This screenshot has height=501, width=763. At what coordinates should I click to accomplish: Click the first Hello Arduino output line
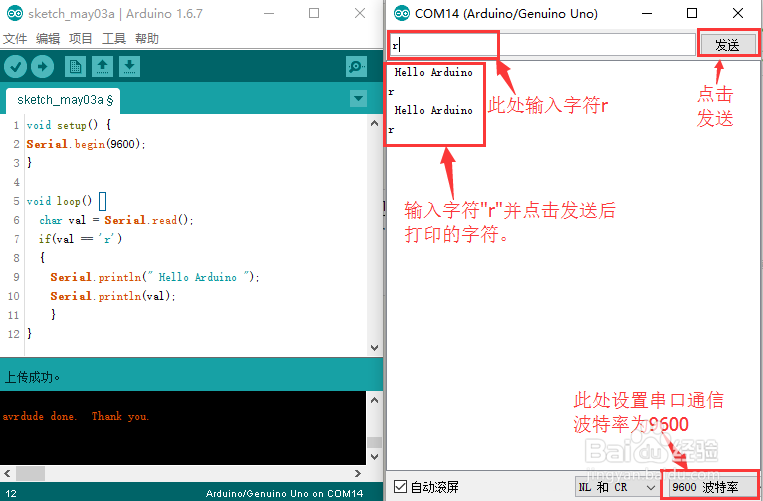pyautogui.click(x=433, y=72)
